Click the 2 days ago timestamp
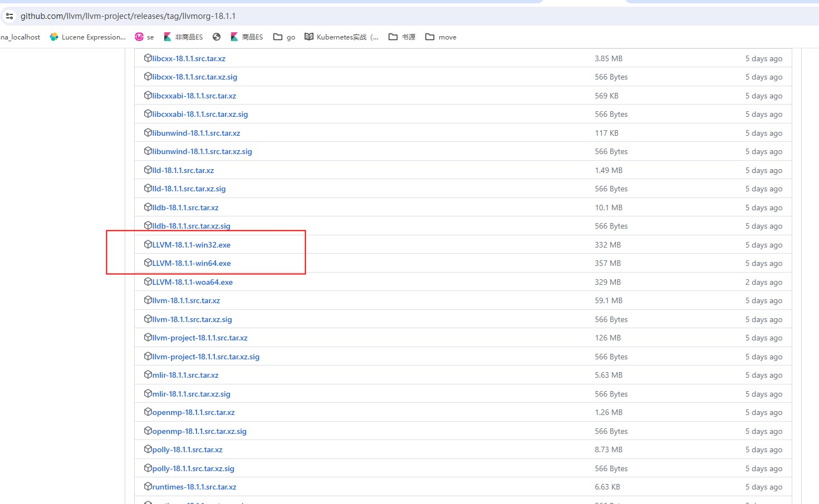 tap(764, 282)
